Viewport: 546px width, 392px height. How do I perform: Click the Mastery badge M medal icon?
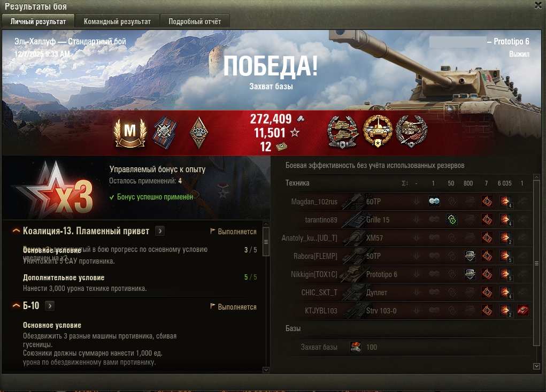click(x=130, y=133)
